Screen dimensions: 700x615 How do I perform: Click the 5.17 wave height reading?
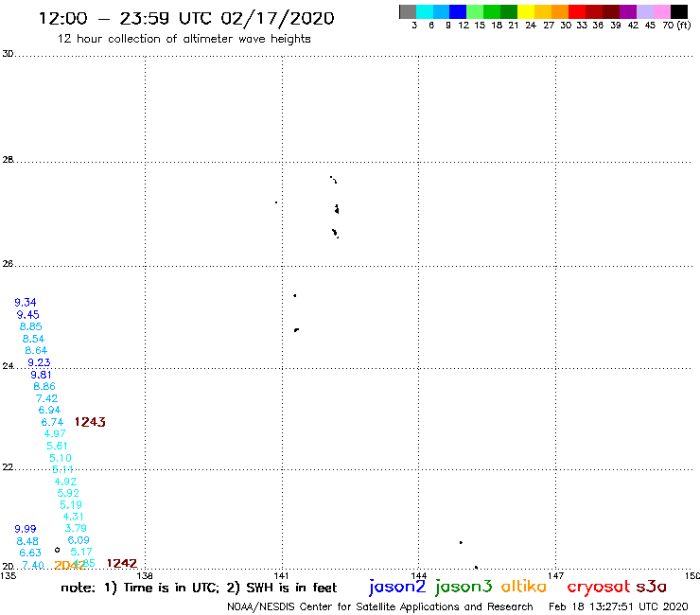pyautogui.click(x=81, y=552)
